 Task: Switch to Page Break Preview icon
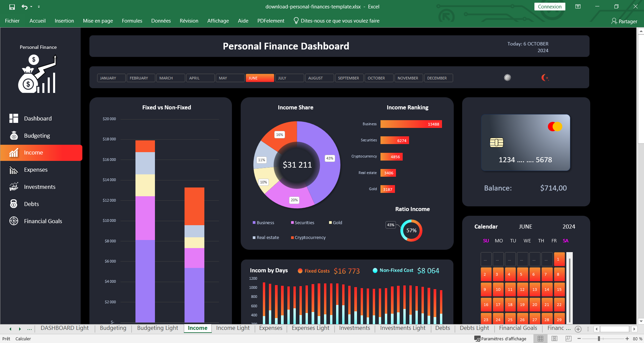point(568,339)
